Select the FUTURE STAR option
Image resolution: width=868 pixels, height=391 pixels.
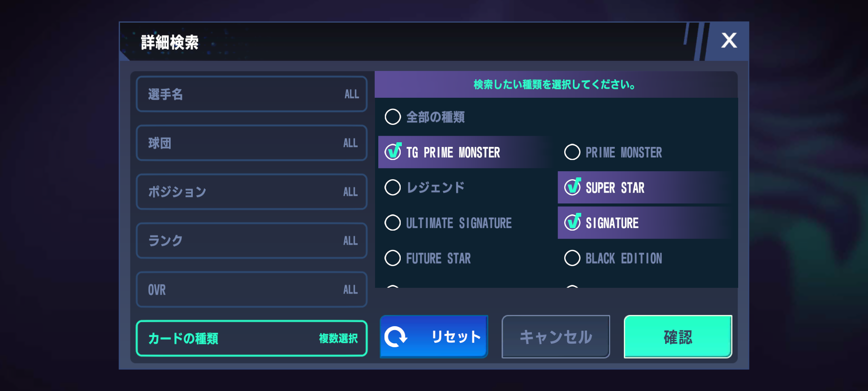(393, 258)
